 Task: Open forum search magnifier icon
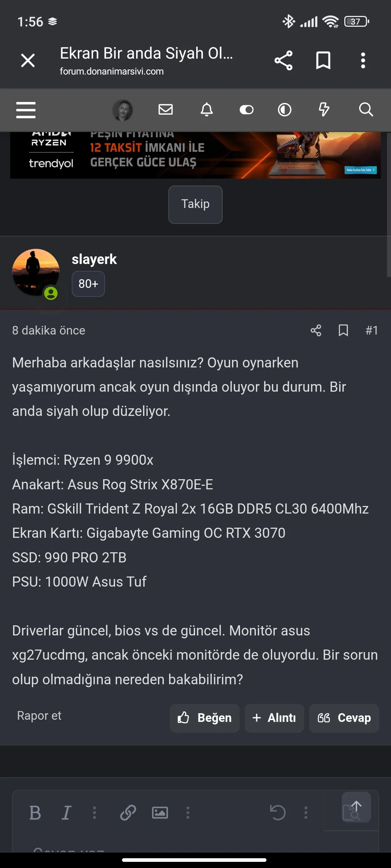(366, 109)
